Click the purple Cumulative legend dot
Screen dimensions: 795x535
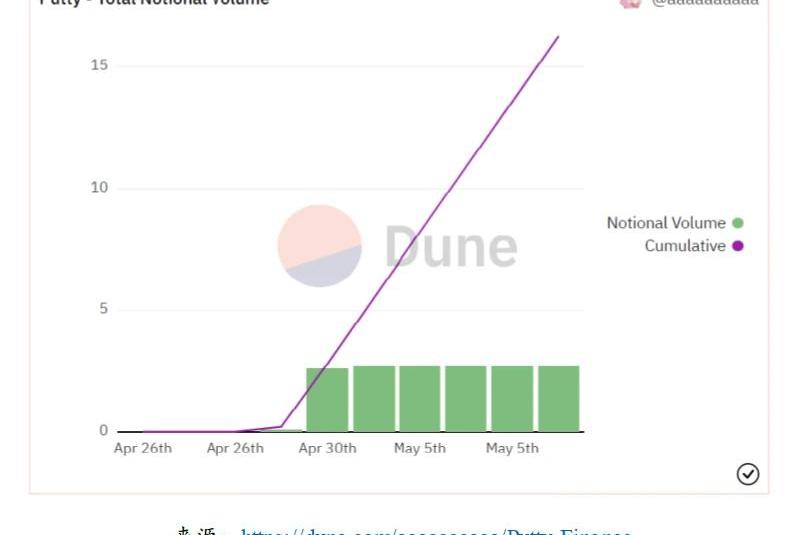click(x=738, y=246)
